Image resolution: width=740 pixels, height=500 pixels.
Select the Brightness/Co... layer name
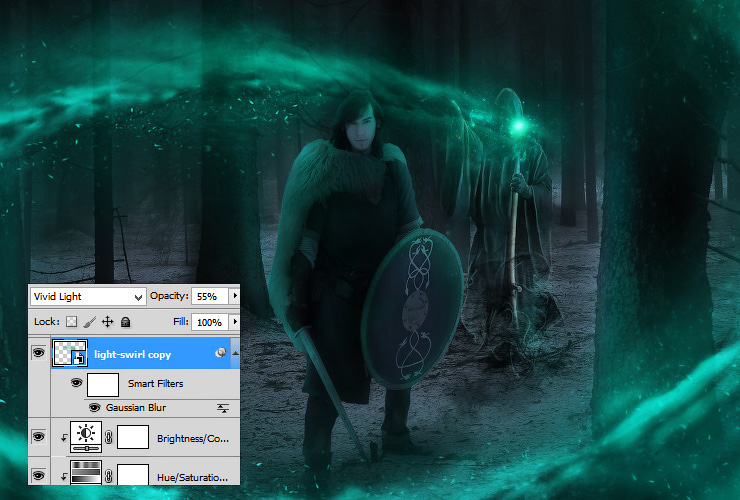point(193,439)
